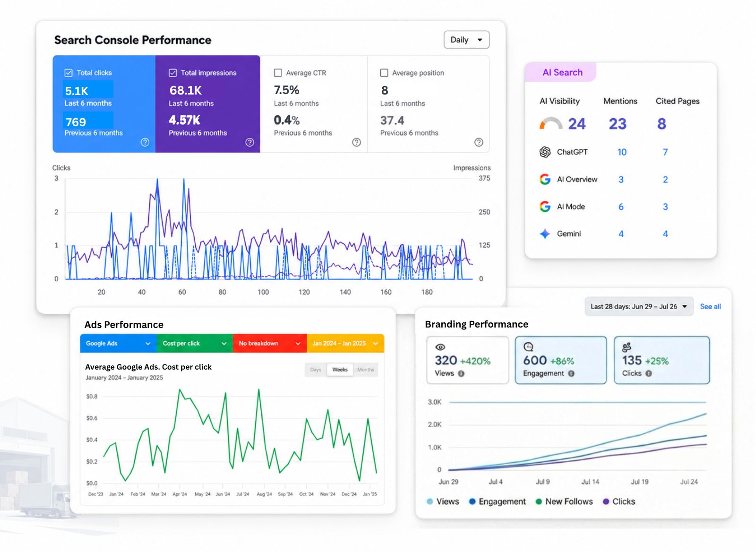Click the Average Google Ads Cost per click title
This screenshot has height=552, width=756.
(148, 367)
